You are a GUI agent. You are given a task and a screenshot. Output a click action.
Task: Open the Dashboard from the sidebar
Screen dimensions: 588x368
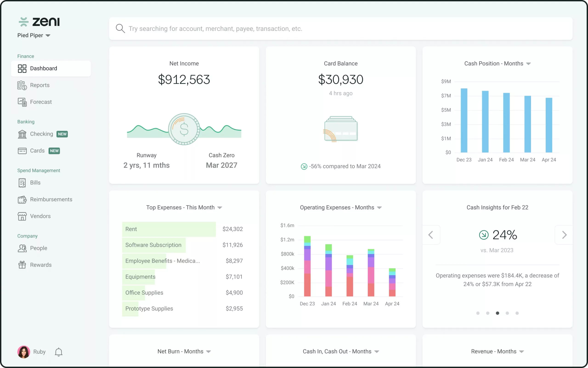(43, 68)
